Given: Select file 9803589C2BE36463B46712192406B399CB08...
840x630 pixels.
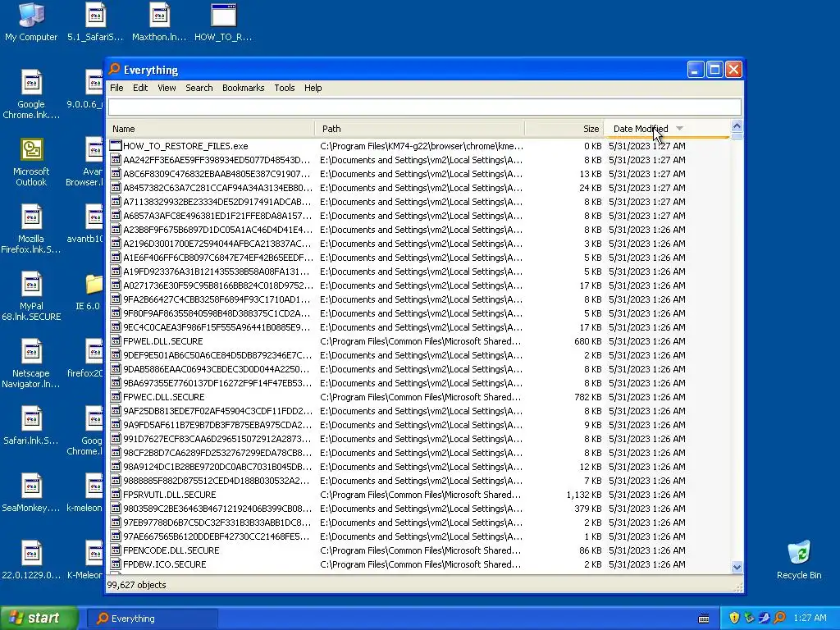Looking at the screenshot, I should [x=217, y=508].
